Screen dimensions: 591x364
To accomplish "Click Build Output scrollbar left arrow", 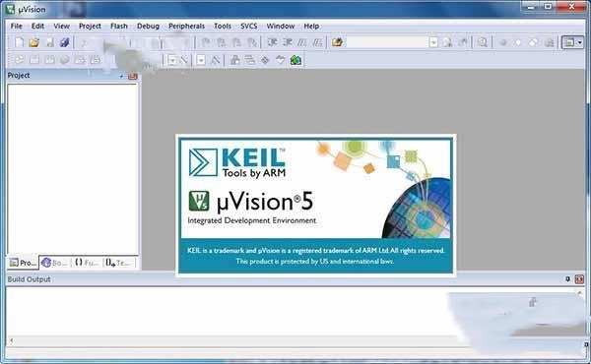I will click(x=11, y=340).
